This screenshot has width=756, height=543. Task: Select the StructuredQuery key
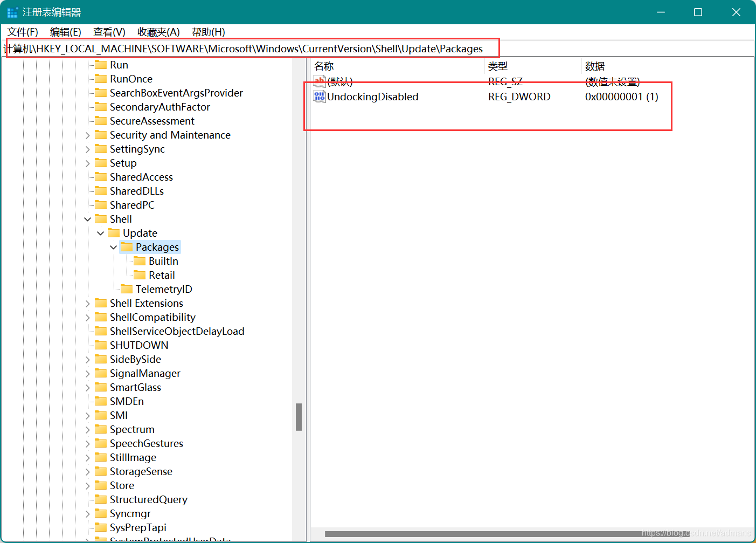(149, 499)
